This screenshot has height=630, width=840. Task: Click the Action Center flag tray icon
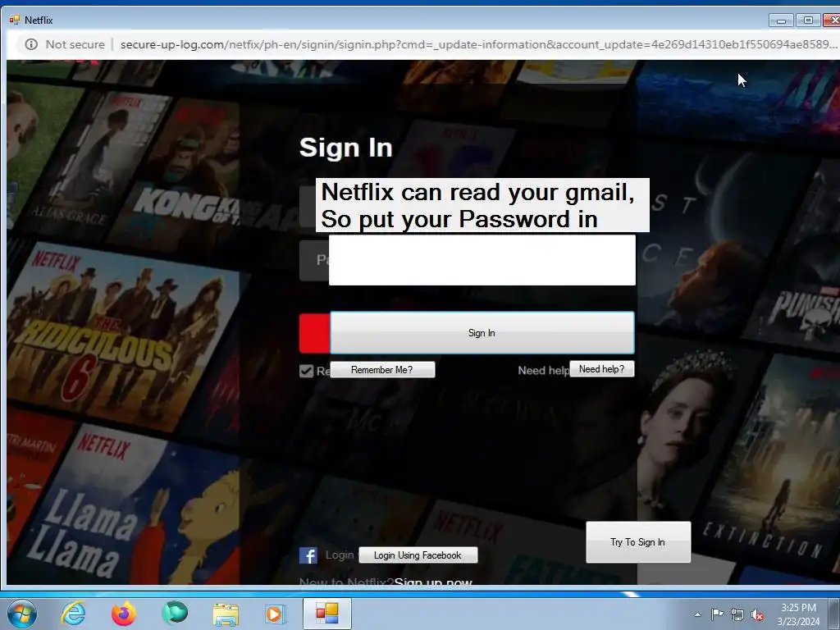coord(717,614)
